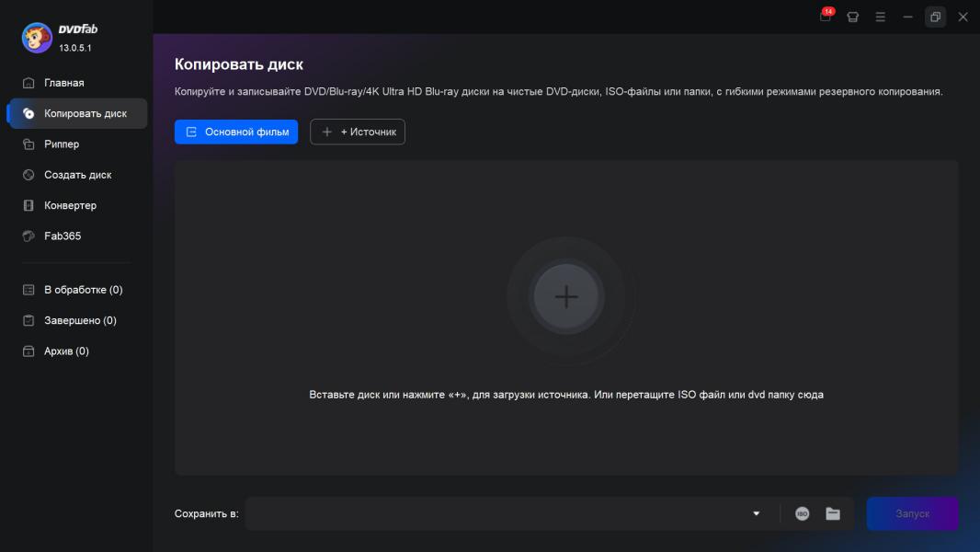Click the + Источник button
This screenshot has height=552, width=980.
click(358, 132)
